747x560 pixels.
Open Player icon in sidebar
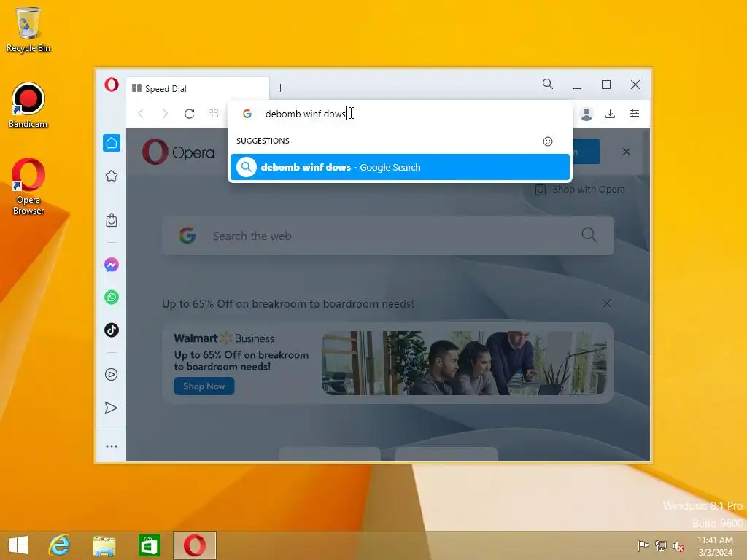112,375
